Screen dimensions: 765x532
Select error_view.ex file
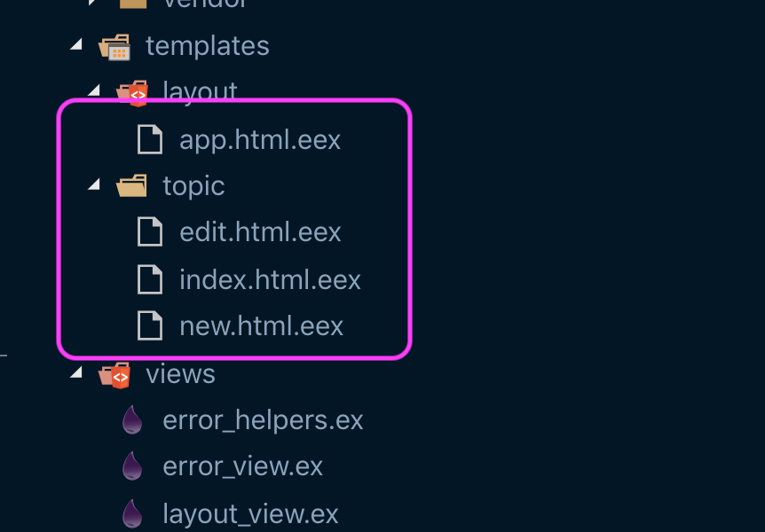[x=243, y=465]
